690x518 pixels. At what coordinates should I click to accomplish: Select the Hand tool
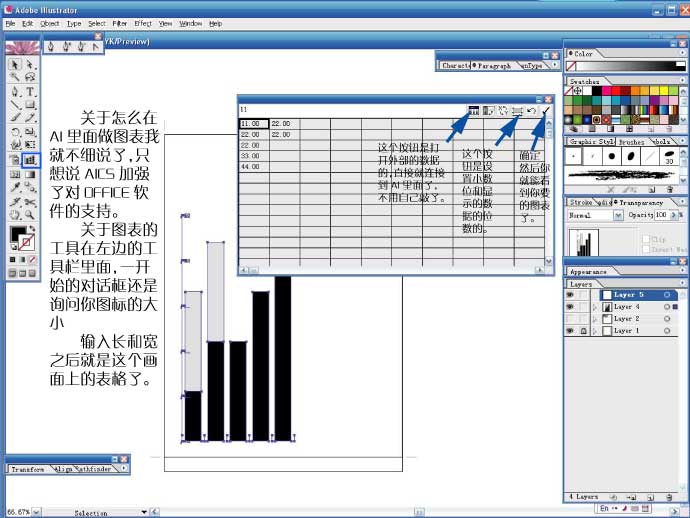click(x=15, y=215)
